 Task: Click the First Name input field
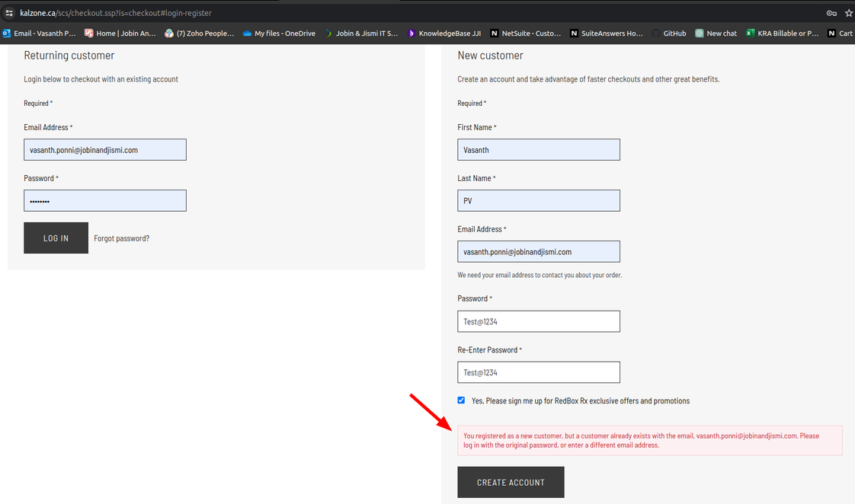tap(539, 150)
